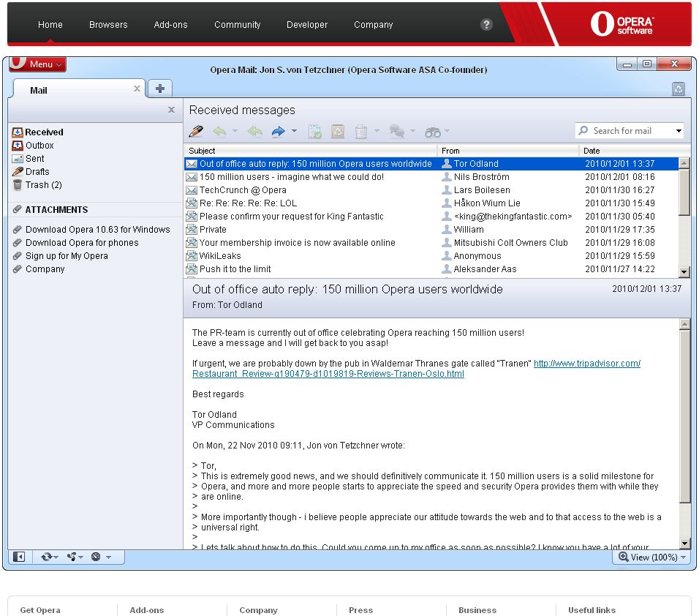Open the Search for mail dropdown arrow

pyautogui.click(x=679, y=131)
